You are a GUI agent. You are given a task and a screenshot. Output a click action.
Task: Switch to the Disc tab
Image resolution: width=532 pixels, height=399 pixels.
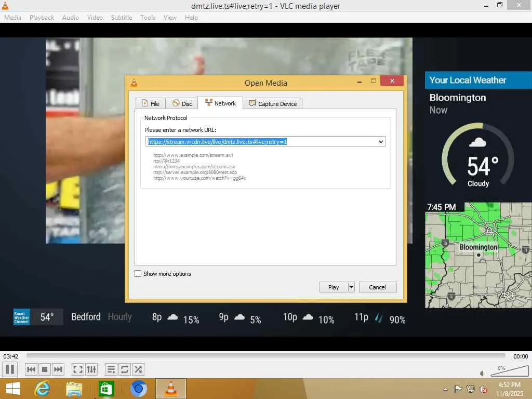182,103
